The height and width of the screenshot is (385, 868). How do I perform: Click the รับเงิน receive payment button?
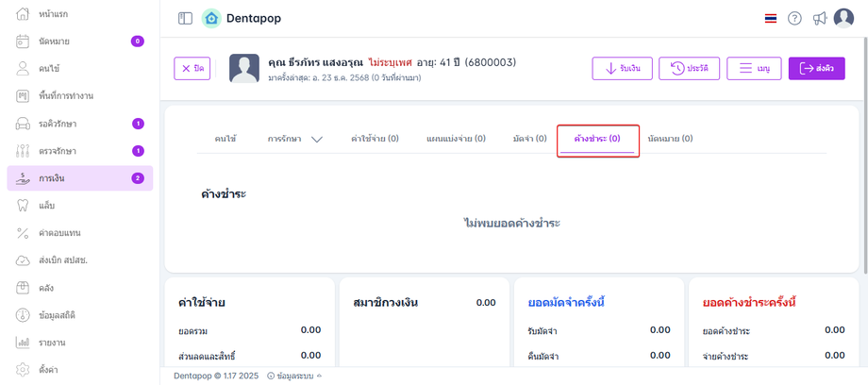pyautogui.click(x=622, y=69)
